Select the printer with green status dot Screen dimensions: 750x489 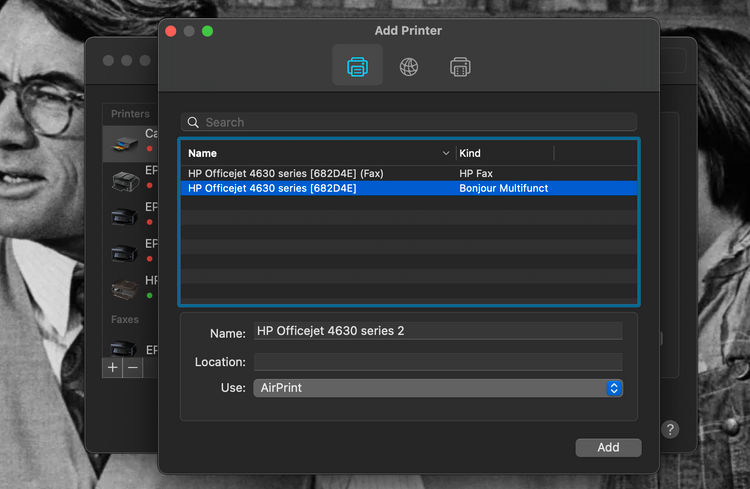click(126, 289)
